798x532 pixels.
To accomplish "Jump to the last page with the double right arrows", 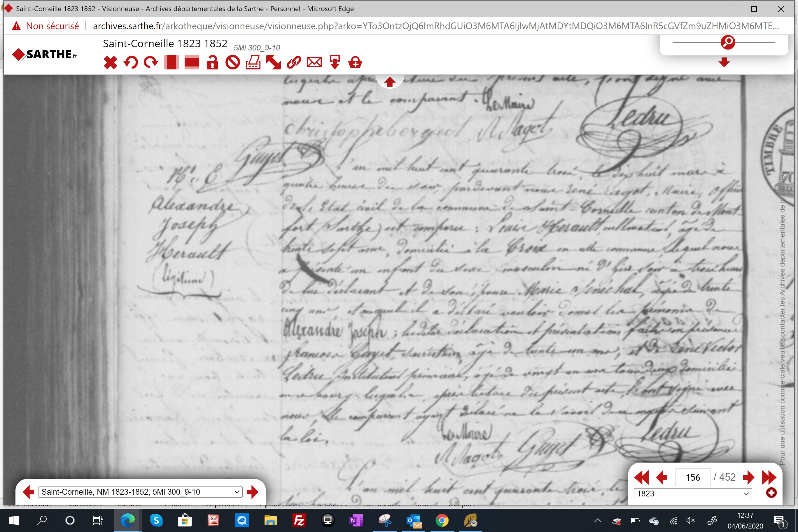I will (x=769, y=477).
